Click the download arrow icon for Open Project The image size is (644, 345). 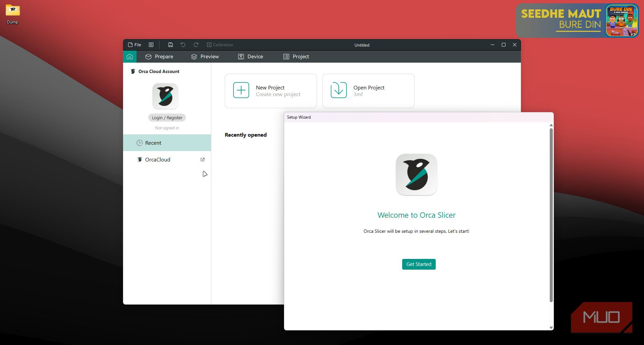(x=339, y=90)
